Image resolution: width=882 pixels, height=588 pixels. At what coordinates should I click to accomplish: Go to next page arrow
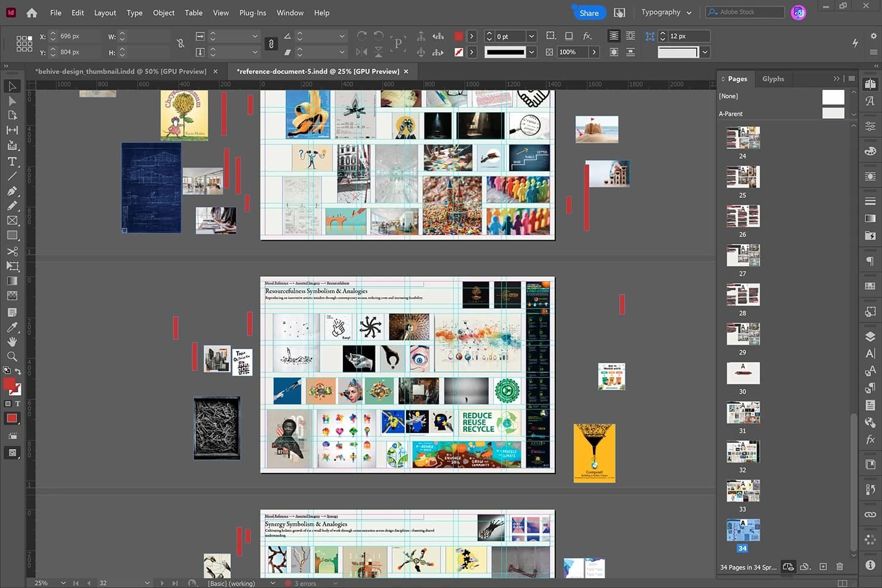tap(162, 583)
